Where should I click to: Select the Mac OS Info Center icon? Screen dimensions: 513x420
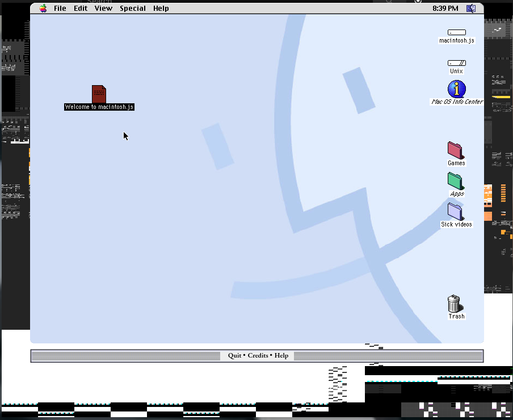[x=457, y=89]
